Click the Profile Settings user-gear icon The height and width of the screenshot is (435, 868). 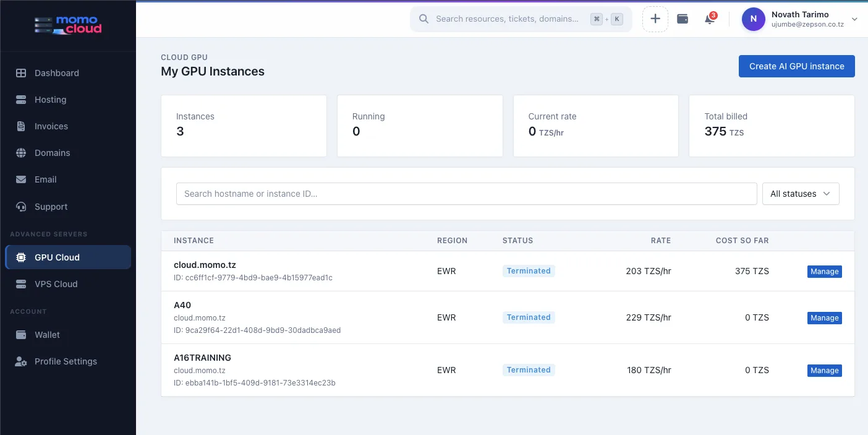click(21, 361)
